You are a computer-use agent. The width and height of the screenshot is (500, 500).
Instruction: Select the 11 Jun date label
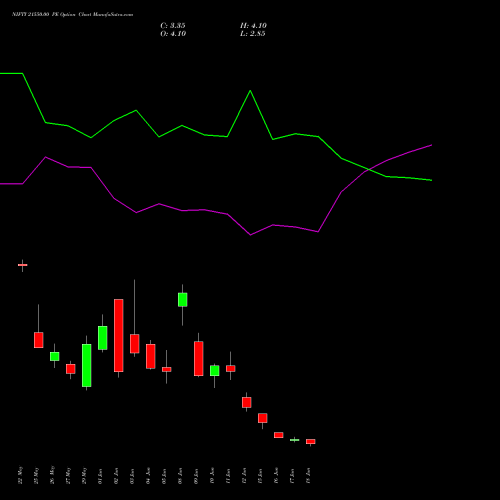tap(228, 476)
